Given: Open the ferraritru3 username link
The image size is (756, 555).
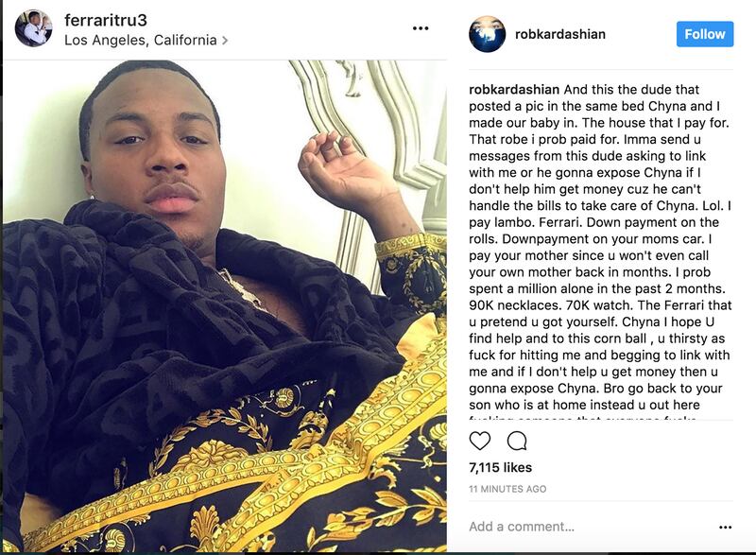Looking at the screenshot, I should pyautogui.click(x=106, y=20).
